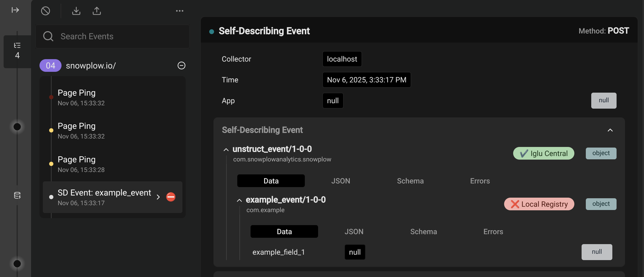644x277 pixels.
Task: Click the import download icon
Action: (x=76, y=11)
